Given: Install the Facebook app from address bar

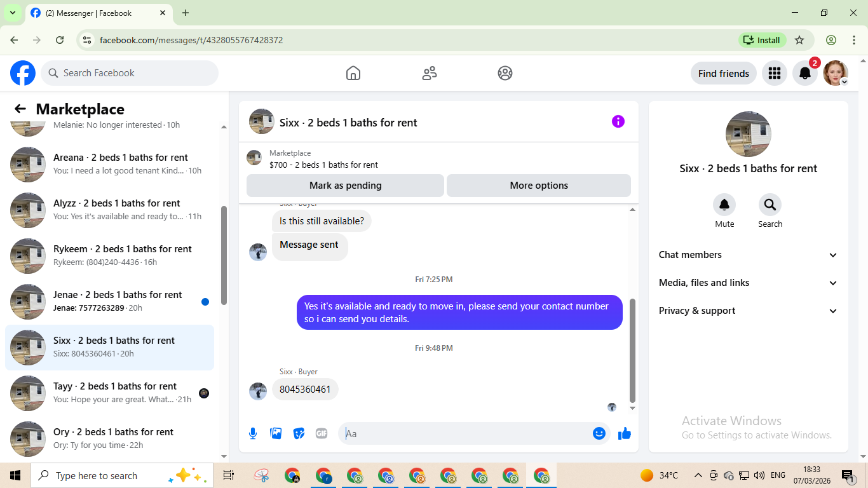Looking at the screenshot, I should coord(762,40).
